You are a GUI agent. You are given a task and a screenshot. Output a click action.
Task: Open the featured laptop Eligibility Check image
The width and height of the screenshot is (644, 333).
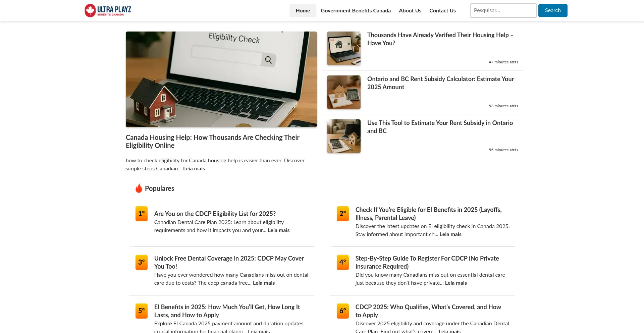click(221, 79)
